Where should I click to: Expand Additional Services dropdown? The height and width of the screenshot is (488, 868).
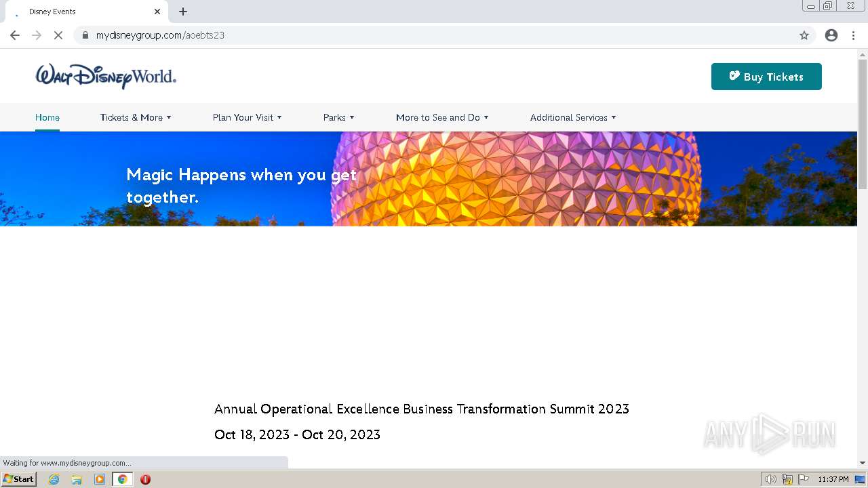[573, 117]
